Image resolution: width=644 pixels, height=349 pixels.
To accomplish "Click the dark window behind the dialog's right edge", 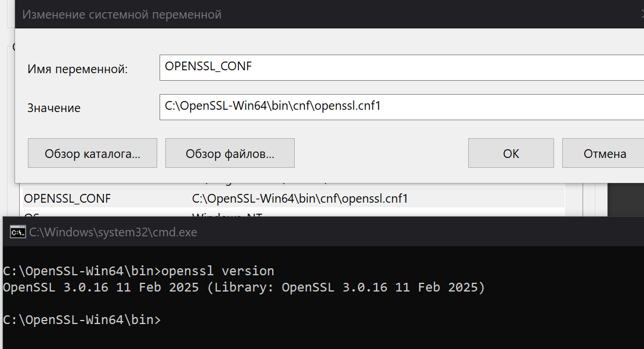I will (x=625, y=199).
